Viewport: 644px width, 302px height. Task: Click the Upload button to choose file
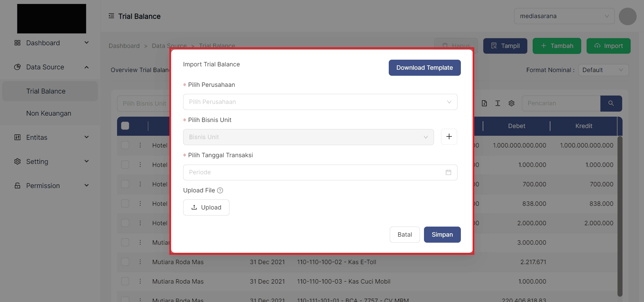tap(206, 207)
